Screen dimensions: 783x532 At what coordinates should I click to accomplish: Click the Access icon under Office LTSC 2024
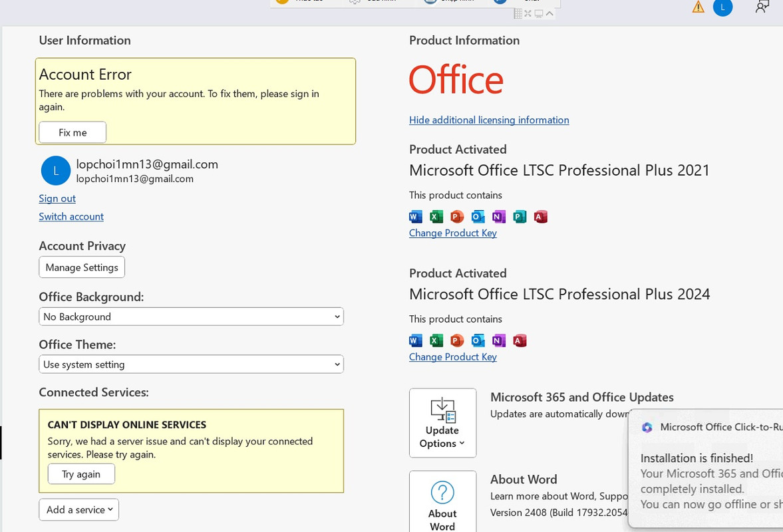(x=520, y=340)
